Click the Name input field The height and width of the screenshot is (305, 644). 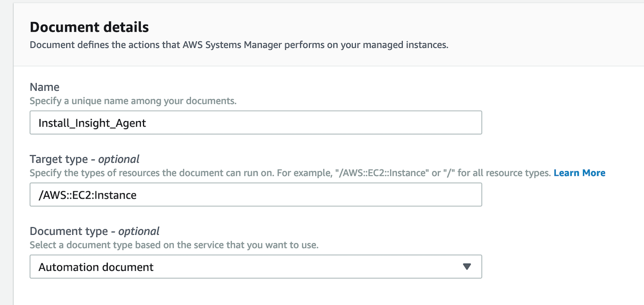click(255, 122)
